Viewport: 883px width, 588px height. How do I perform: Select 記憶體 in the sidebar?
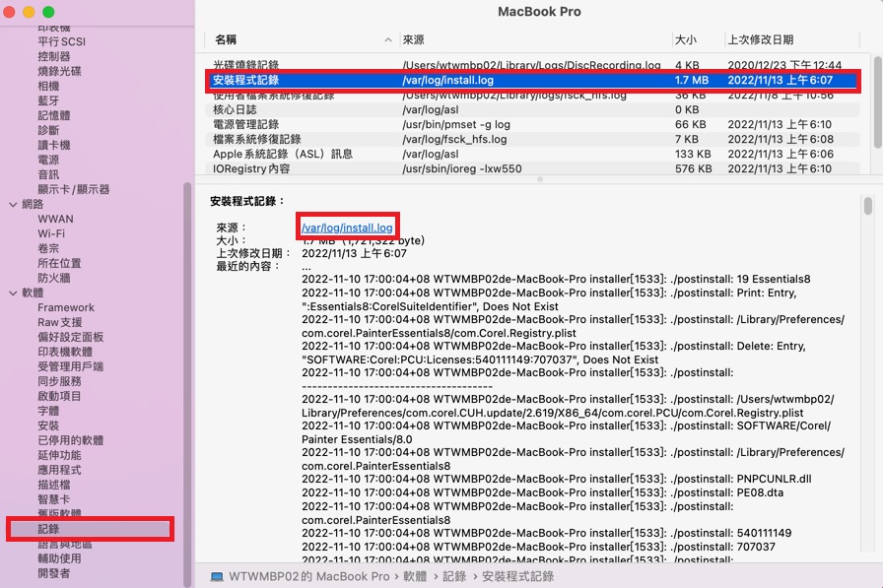tap(54, 115)
